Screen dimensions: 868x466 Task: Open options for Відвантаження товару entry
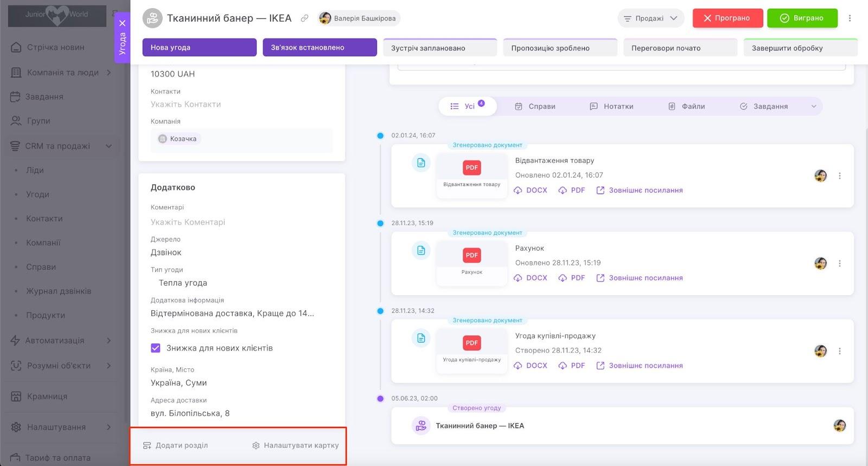pyautogui.click(x=840, y=176)
